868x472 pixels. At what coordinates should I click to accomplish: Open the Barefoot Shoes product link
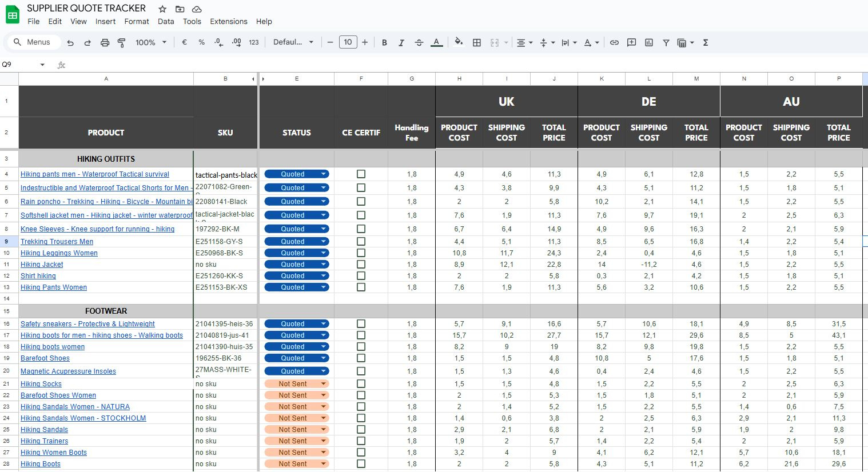[x=45, y=358]
